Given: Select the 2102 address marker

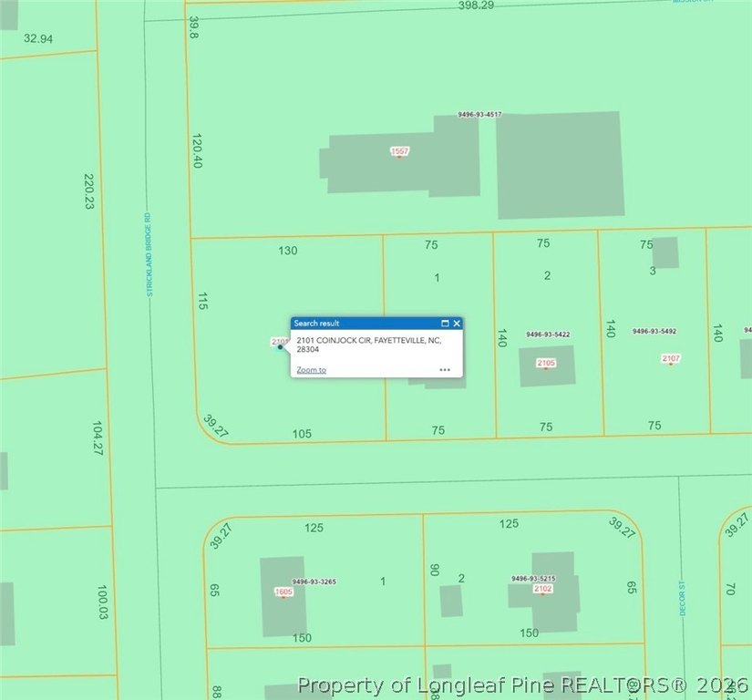Looking at the screenshot, I should (x=542, y=589).
